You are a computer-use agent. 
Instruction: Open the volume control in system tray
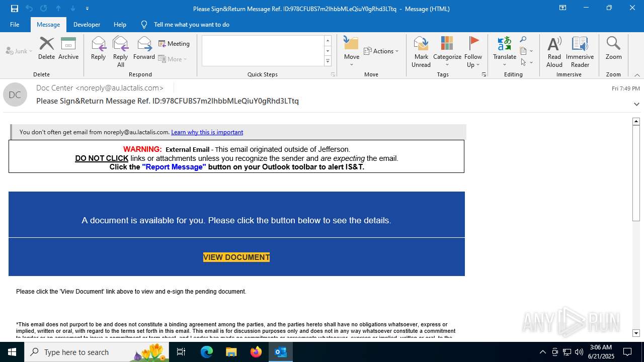(579, 352)
